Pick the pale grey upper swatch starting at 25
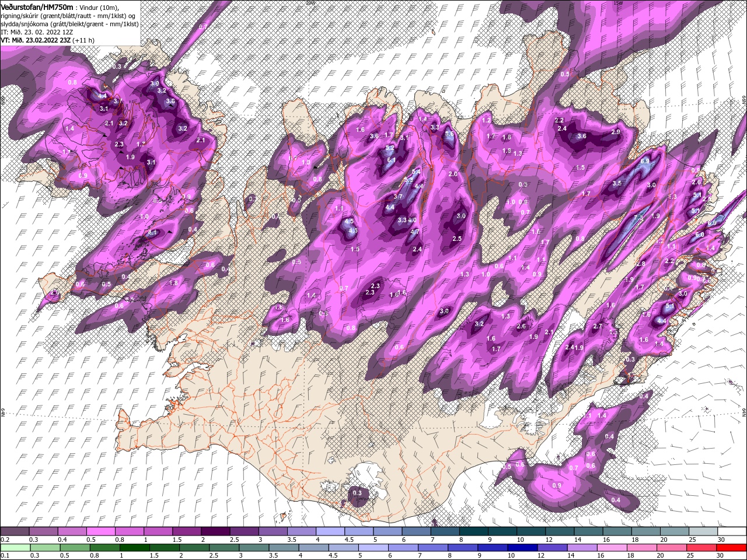This screenshot has height=560, width=747. pyautogui.click(x=703, y=531)
